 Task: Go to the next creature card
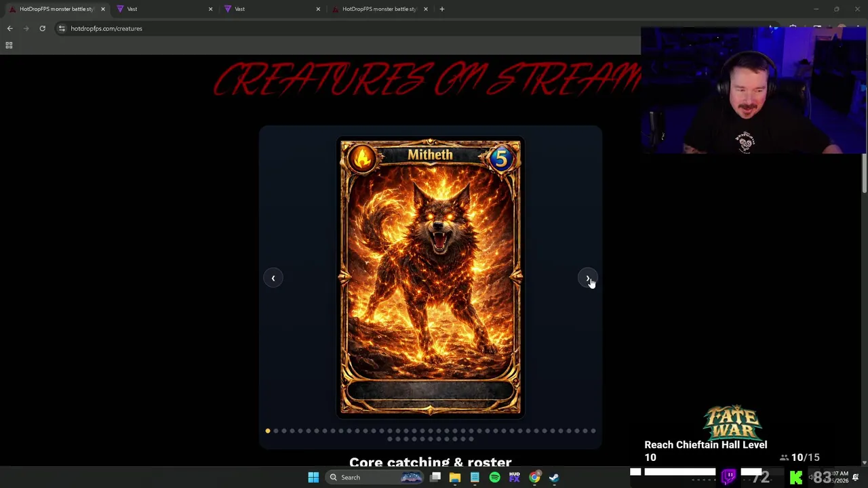[587, 278]
